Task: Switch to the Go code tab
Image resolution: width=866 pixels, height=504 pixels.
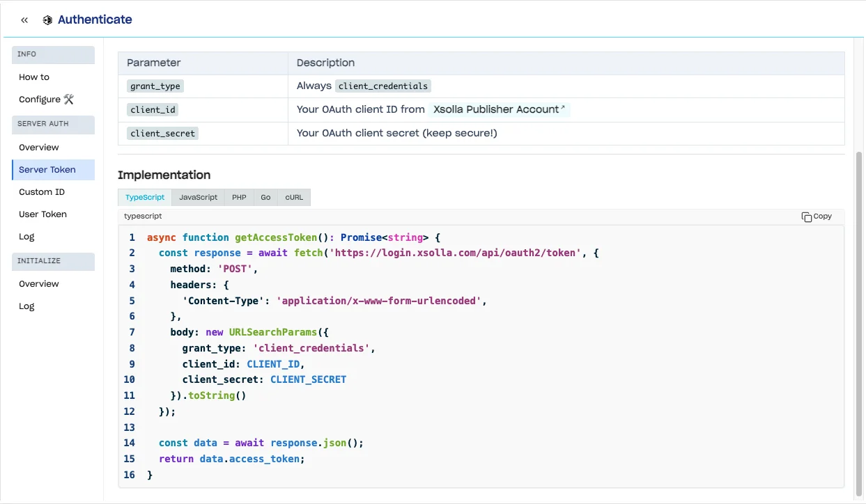Action: click(265, 198)
